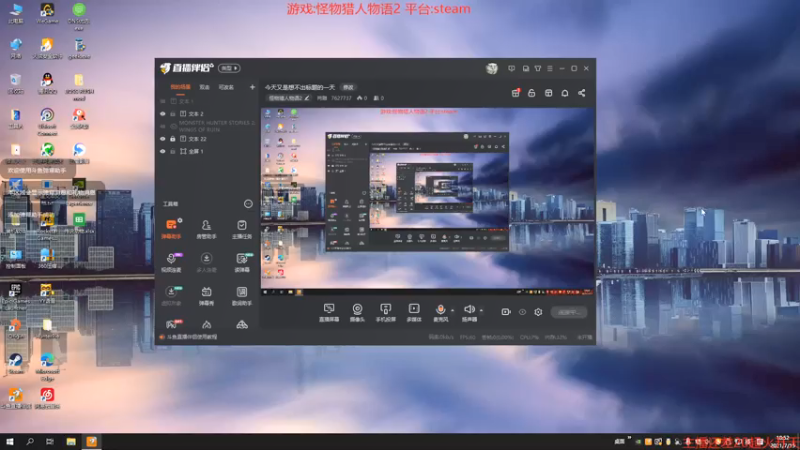
Task: Open the mode switch pill beside logo
Action: tap(229, 68)
